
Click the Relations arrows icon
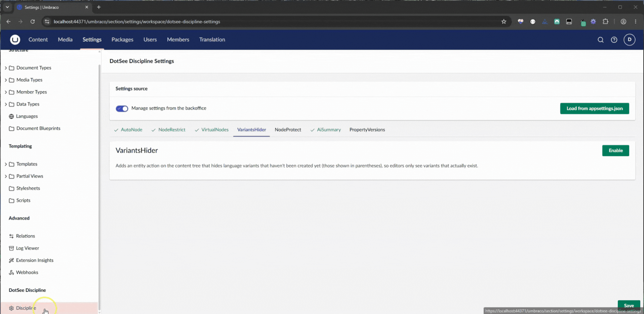[x=11, y=236]
